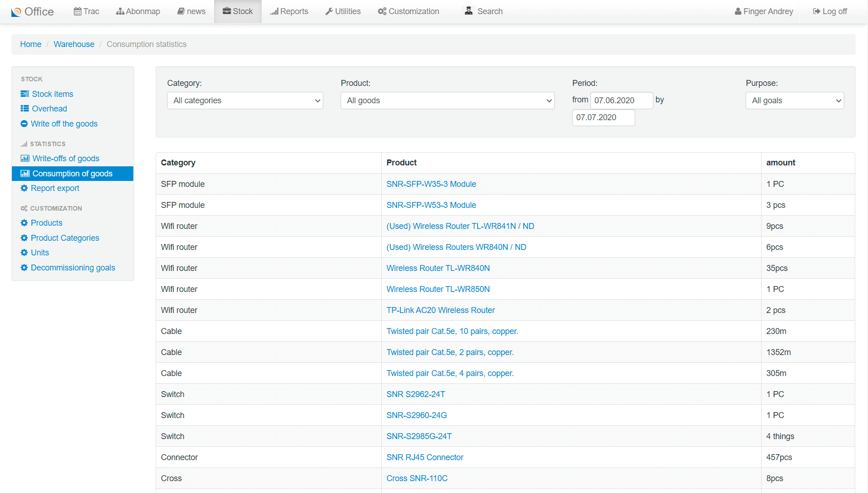Screen dimensions: 868x493
Task: Open SNR-S2985G-24T switch link
Action: [x=419, y=436]
